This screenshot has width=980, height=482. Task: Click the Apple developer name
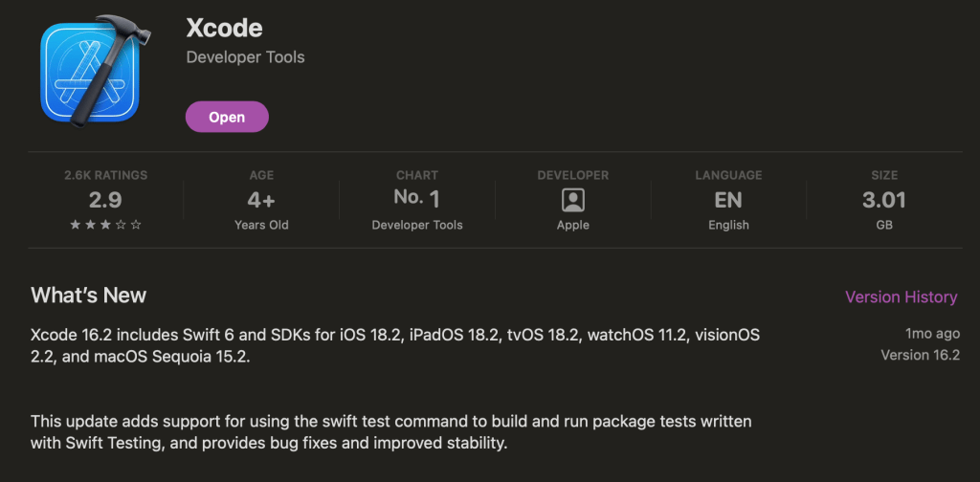pos(572,225)
